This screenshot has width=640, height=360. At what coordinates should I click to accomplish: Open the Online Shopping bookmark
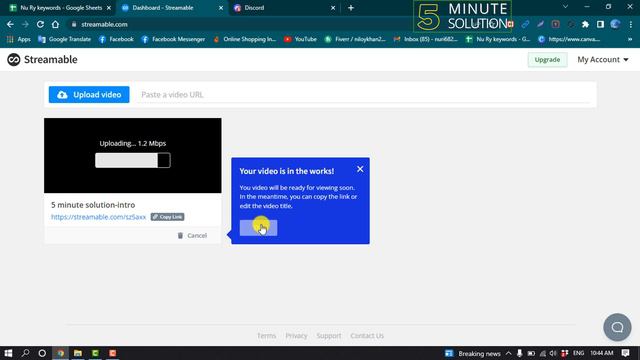click(x=244, y=39)
